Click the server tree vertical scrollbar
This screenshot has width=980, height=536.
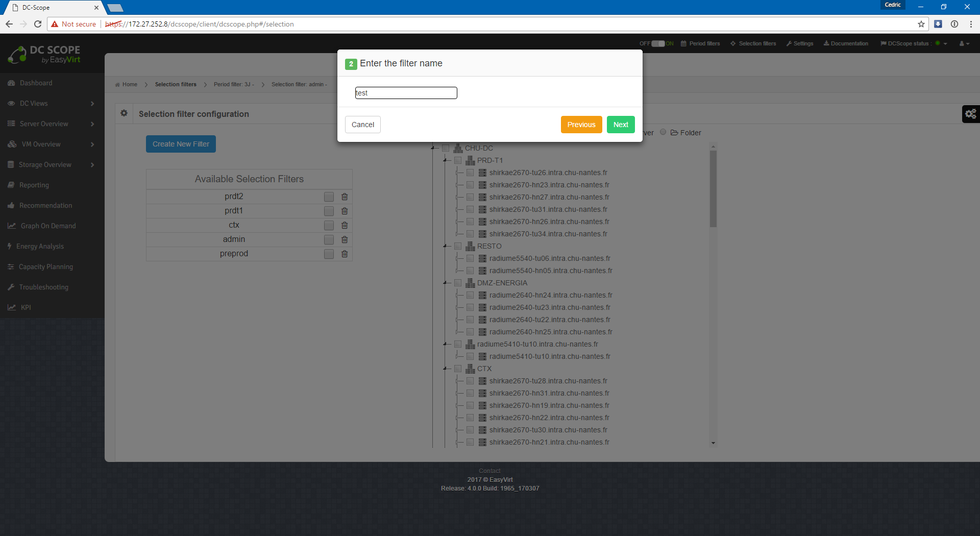coord(713,189)
